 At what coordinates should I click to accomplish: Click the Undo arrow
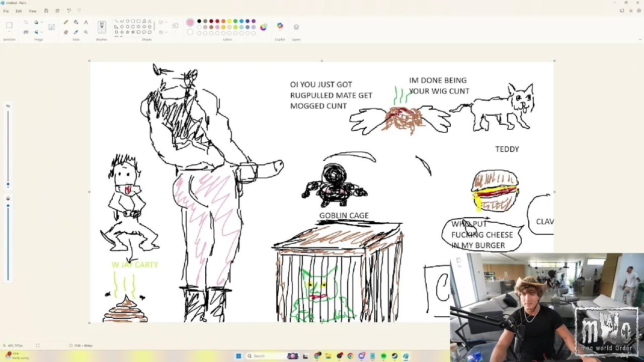tap(69, 11)
